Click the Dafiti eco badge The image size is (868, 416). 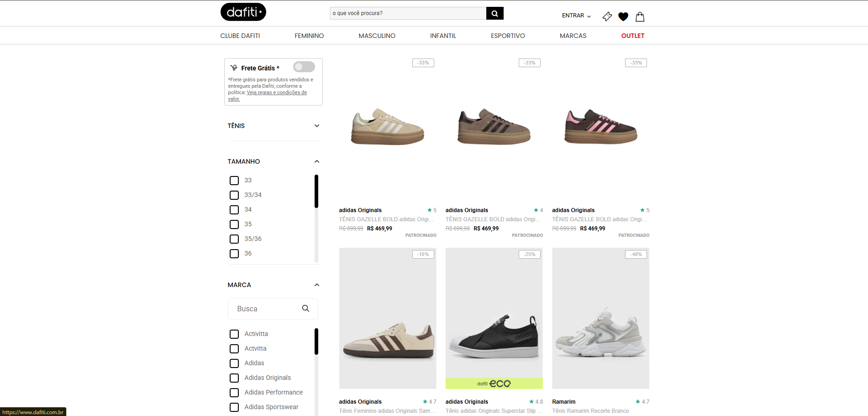pos(494,384)
